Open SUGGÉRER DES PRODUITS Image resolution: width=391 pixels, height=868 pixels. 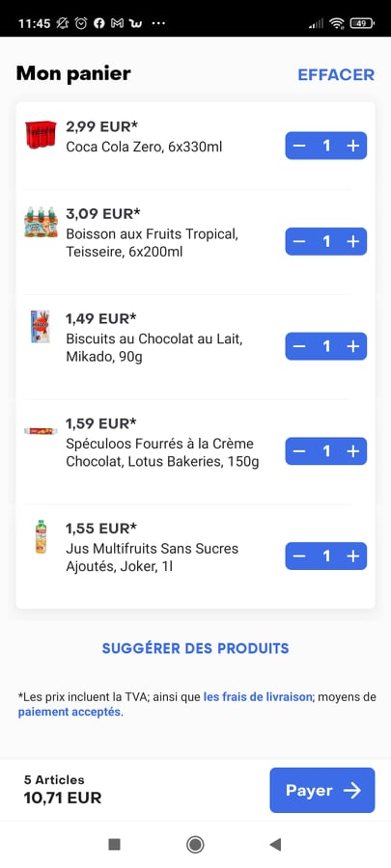pos(195,648)
